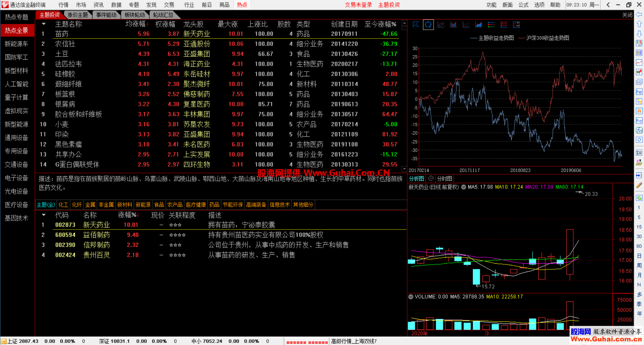Click the clock icon beside 分析图 tab

coord(431,179)
